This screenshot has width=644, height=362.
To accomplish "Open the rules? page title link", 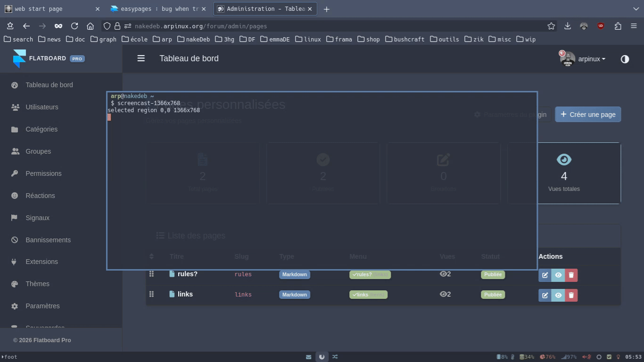I will (x=187, y=274).
